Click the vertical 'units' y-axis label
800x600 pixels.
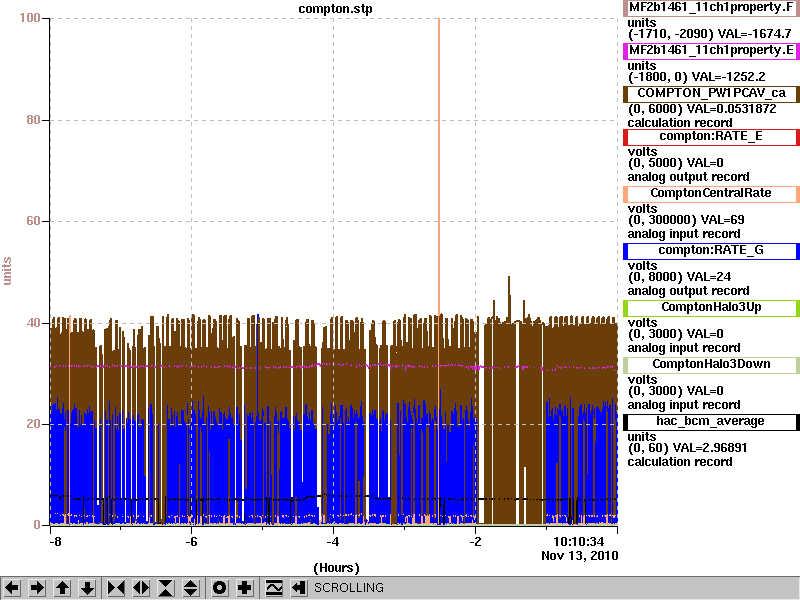point(7,271)
